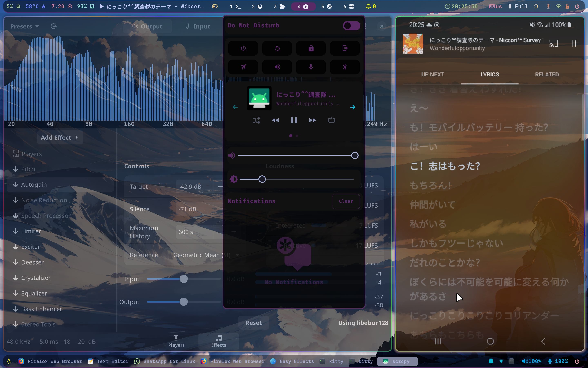The width and height of the screenshot is (588, 368).
Task: Open Players view at bottom of Easy Effects
Action: click(x=176, y=341)
